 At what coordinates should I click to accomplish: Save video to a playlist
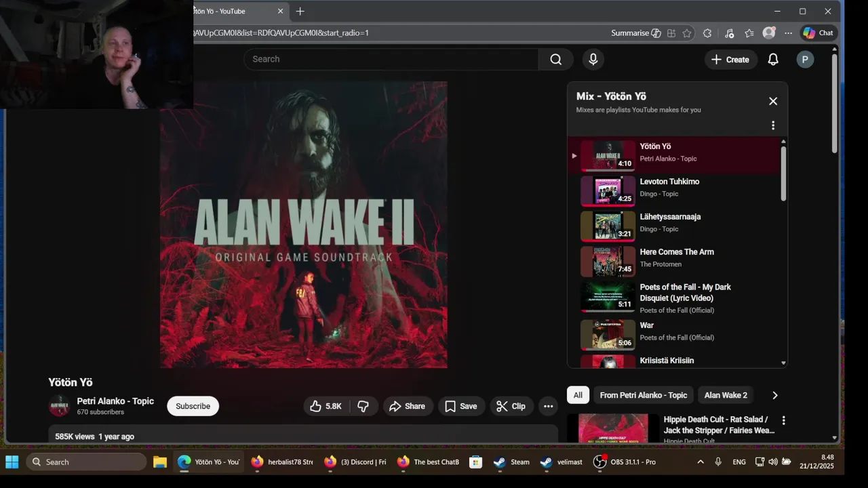point(461,406)
